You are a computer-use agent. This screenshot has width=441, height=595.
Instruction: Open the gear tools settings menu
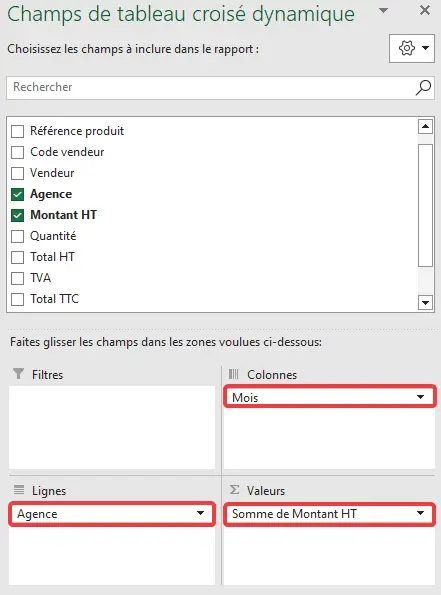click(412, 49)
